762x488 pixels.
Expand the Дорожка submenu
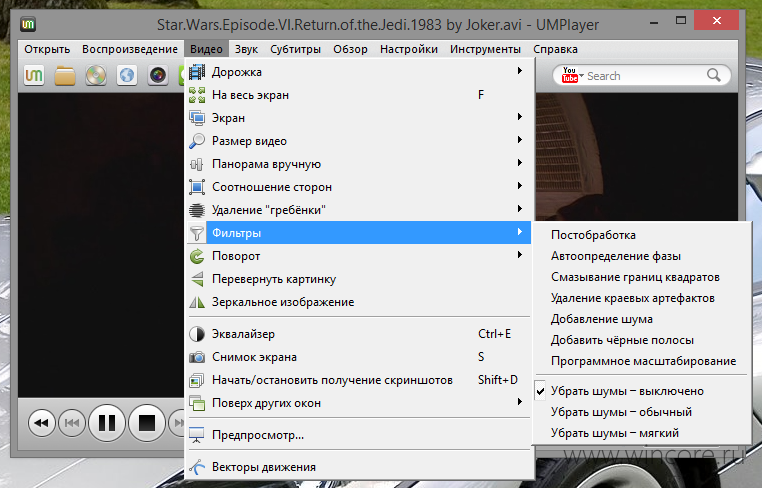click(x=520, y=71)
